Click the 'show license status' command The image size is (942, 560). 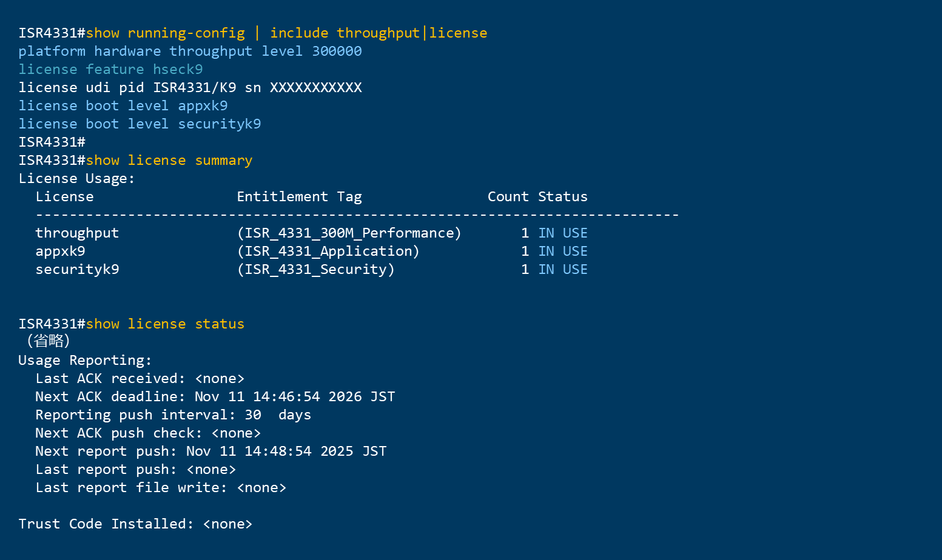(x=165, y=324)
